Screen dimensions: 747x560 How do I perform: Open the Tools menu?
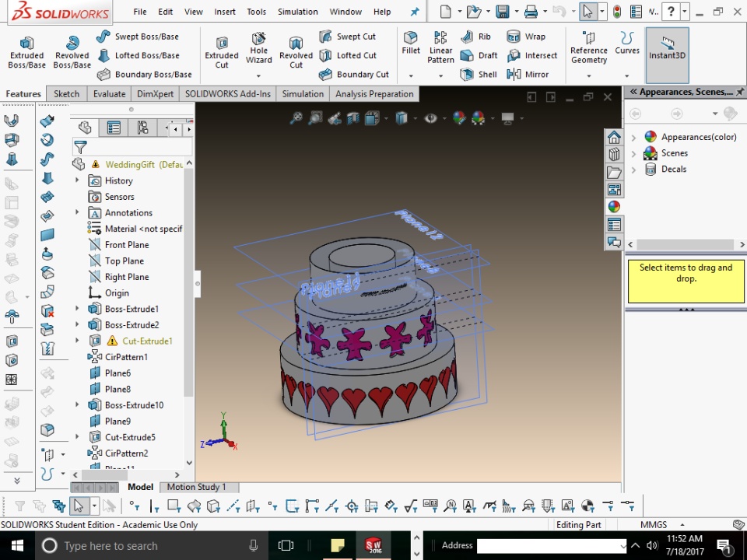pyautogui.click(x=256, y=12)
